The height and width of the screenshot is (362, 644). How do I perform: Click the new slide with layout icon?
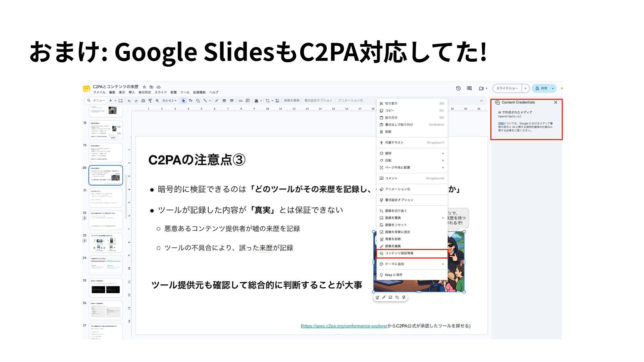tap(120, 101)
